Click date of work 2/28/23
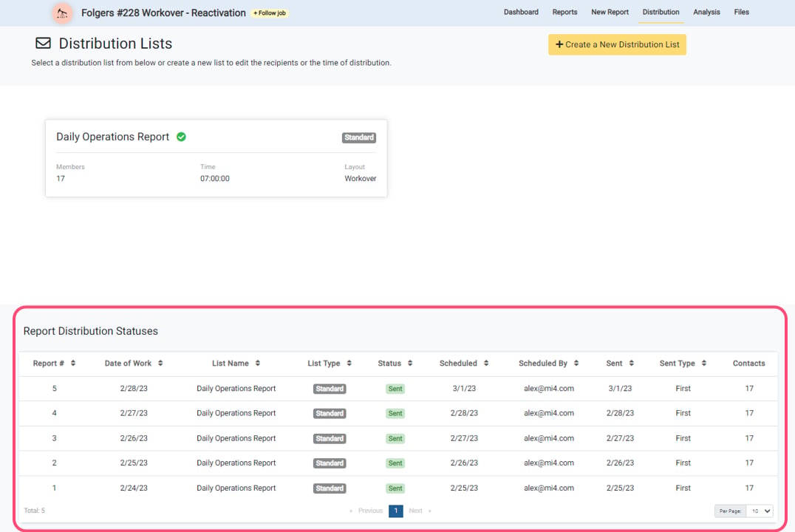 (134, 389)
